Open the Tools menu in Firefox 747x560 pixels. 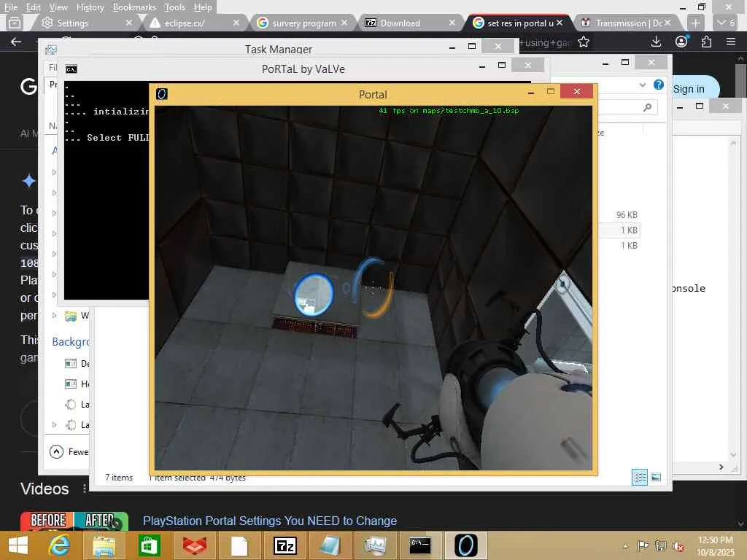click(x=174, y=7)
